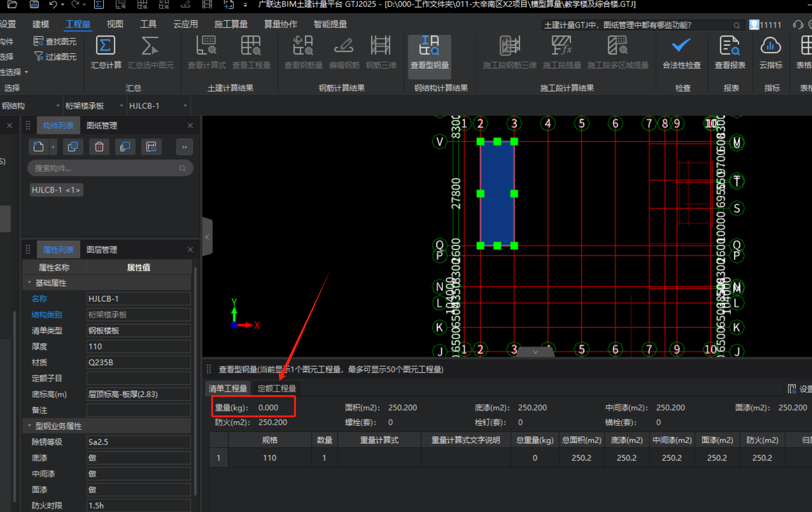Click 名称 value field HJLCB-1

point(139,299)
